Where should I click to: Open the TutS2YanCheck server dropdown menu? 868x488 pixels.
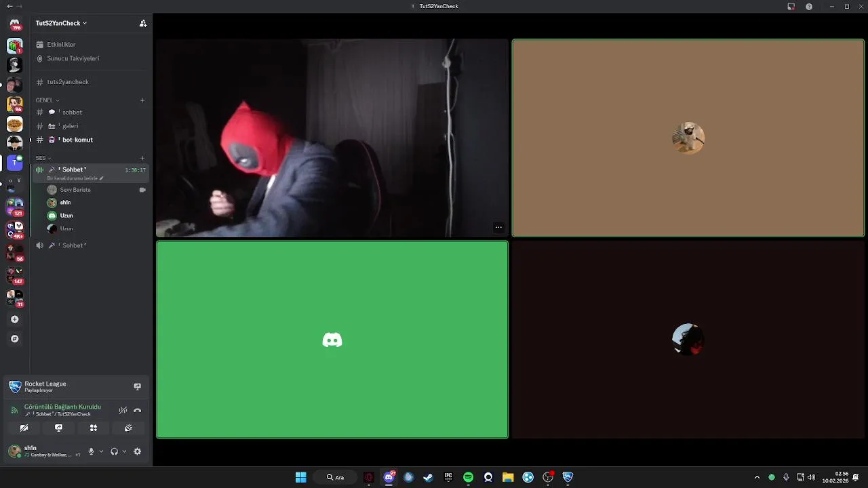61,23
